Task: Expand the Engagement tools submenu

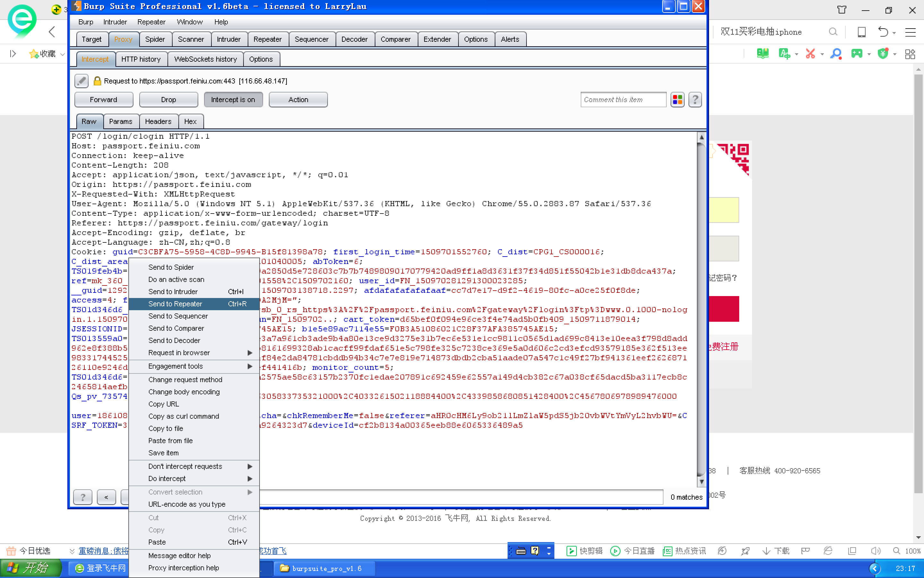Action: point(194,366)
